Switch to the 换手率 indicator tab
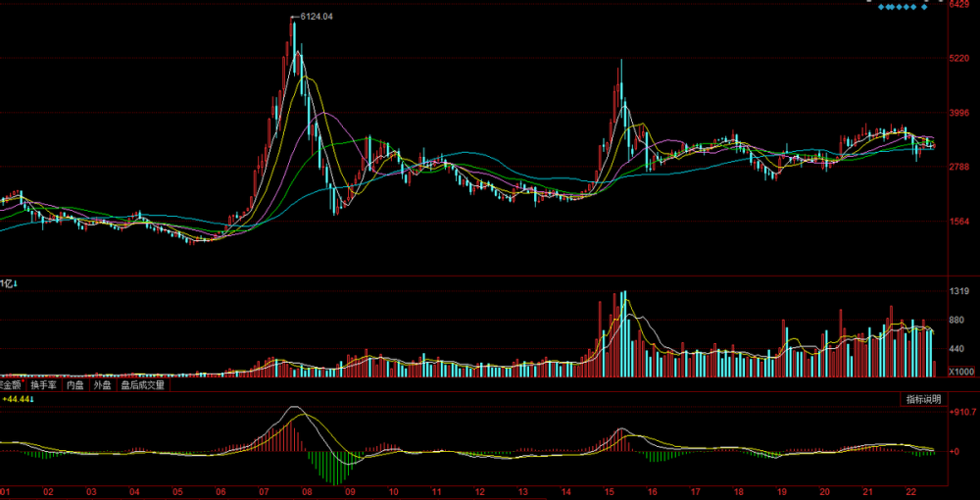 pos(44,385)
